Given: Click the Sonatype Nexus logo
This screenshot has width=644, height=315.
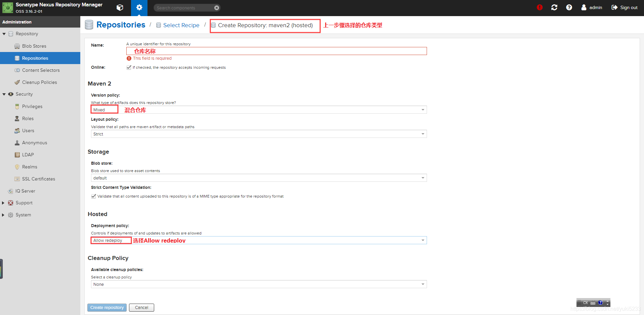Looking at the screenshot, I should click(x=8, y=8).
